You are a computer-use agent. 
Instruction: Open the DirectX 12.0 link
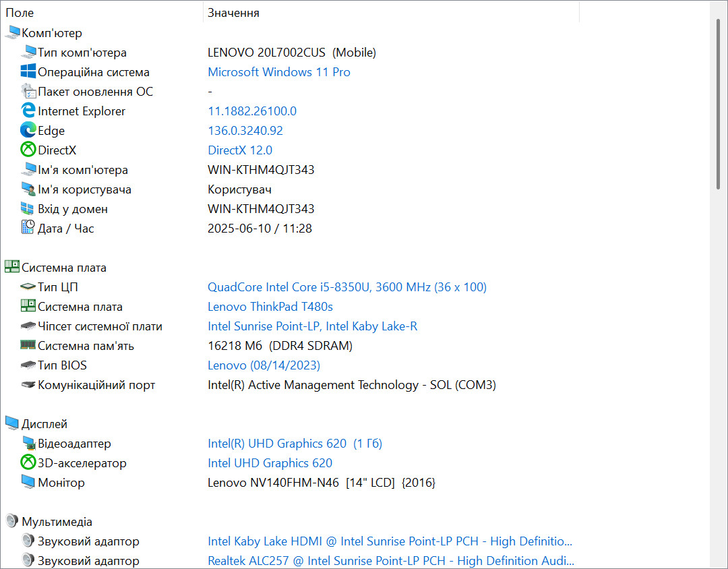pos(240,150)
